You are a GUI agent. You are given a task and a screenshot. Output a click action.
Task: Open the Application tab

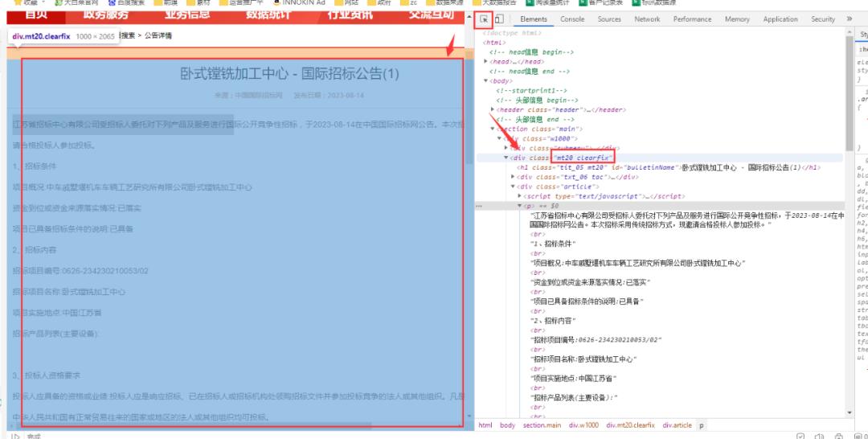(780, 19)
